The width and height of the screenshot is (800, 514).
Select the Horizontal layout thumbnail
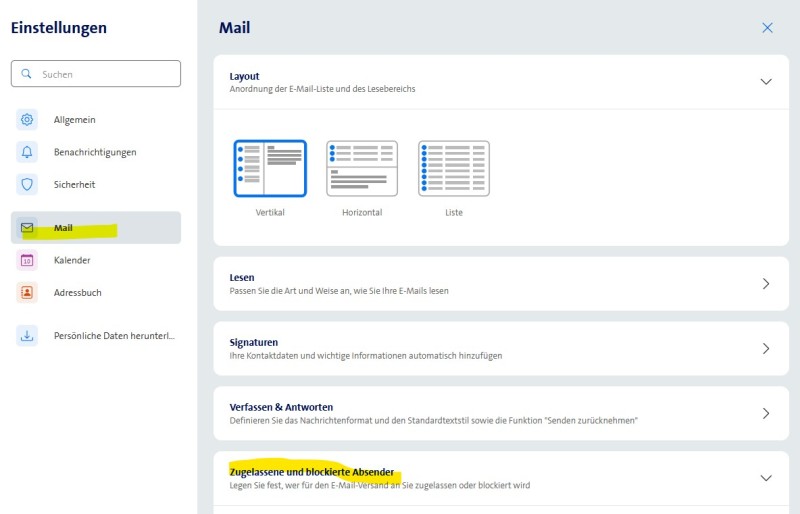click(x=362, y=168)
